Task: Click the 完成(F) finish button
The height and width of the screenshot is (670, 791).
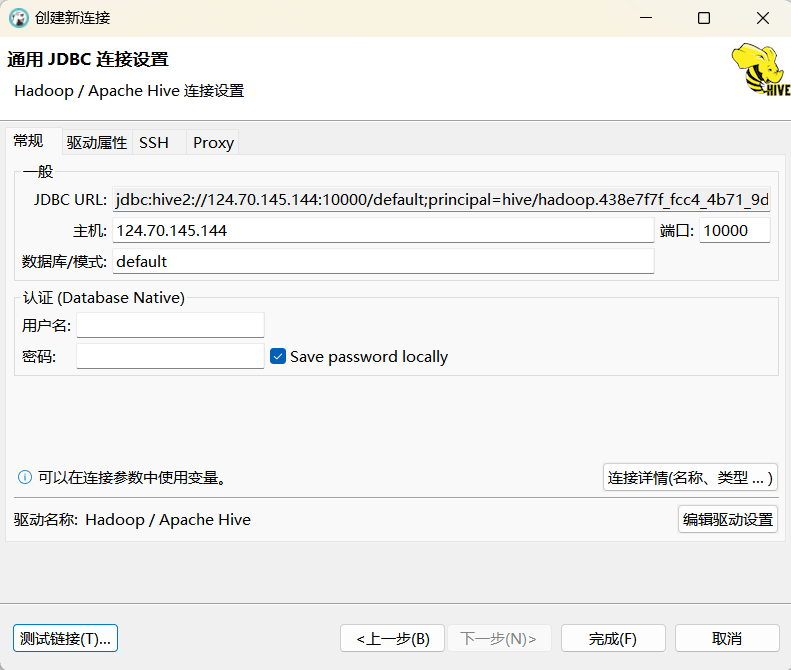Action: (x=613, y=638)
